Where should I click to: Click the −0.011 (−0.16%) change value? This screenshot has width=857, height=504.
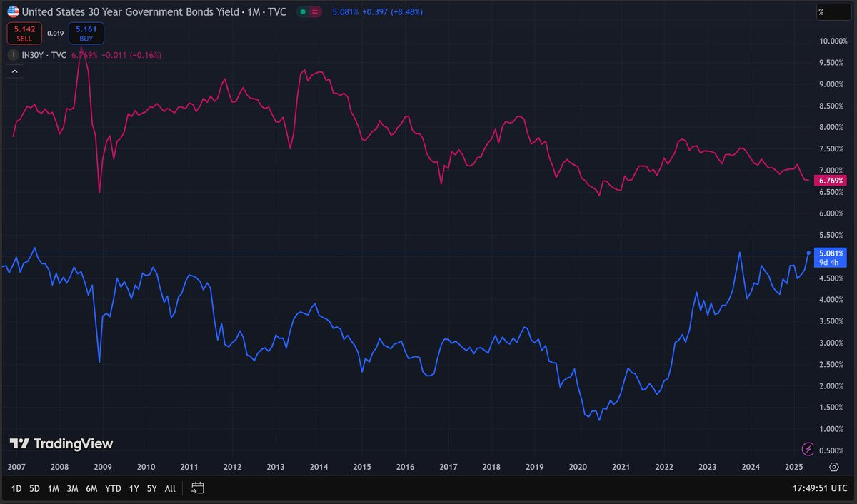tap(130, 55)
